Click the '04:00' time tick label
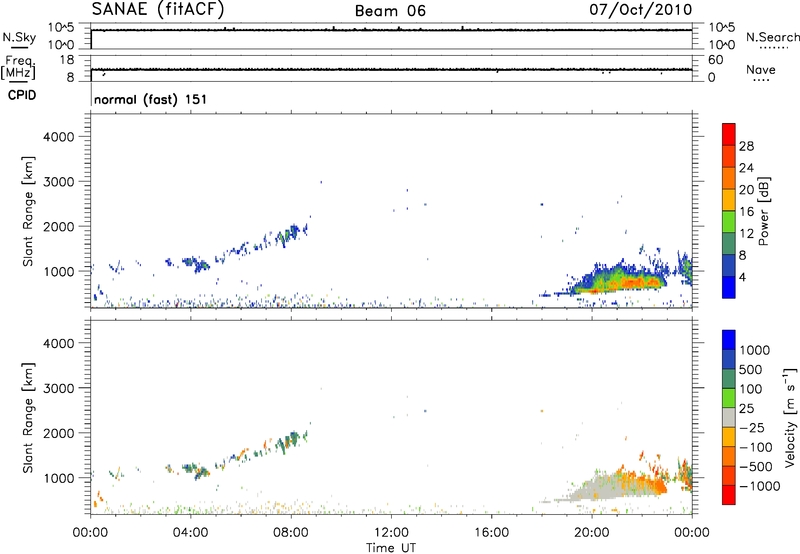The width and height of the screenshot is (800, 554). (191, 533)
